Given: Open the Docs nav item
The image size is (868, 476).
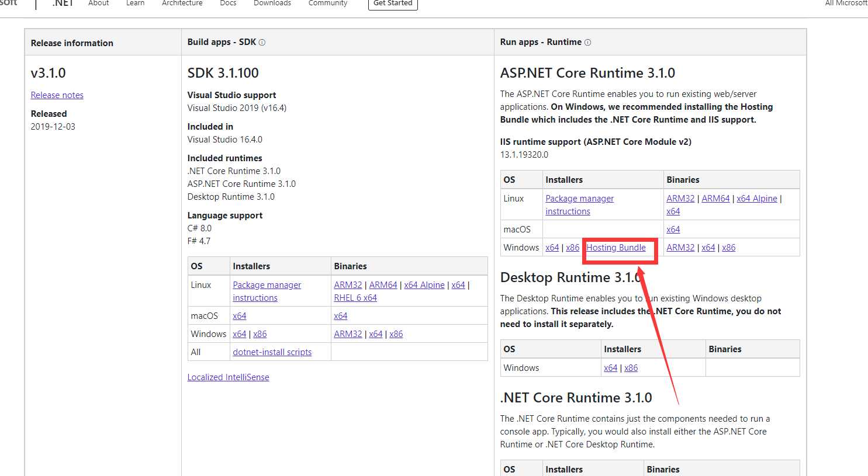Looking at the screenshot, I should click(228, 4).
